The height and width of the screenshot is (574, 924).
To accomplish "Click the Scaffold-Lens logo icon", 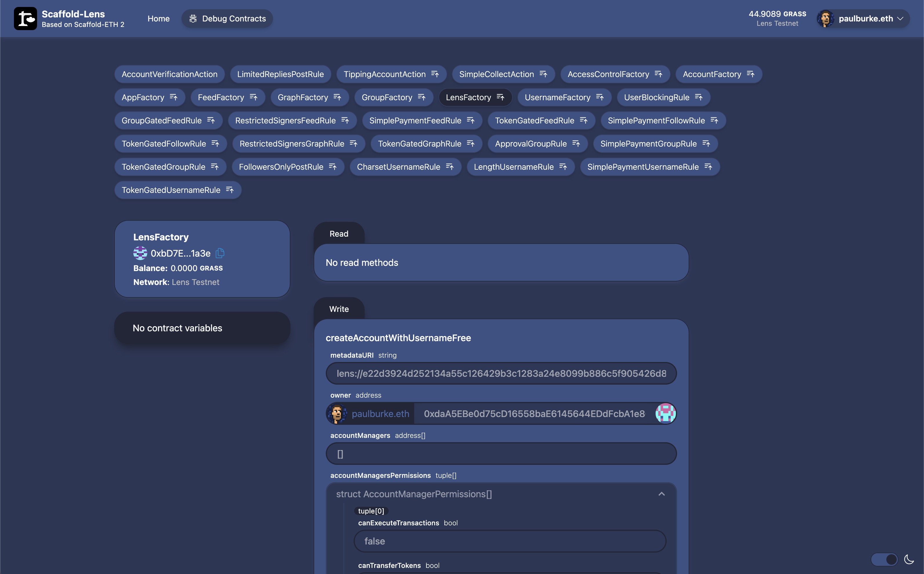I will [25, 18].
